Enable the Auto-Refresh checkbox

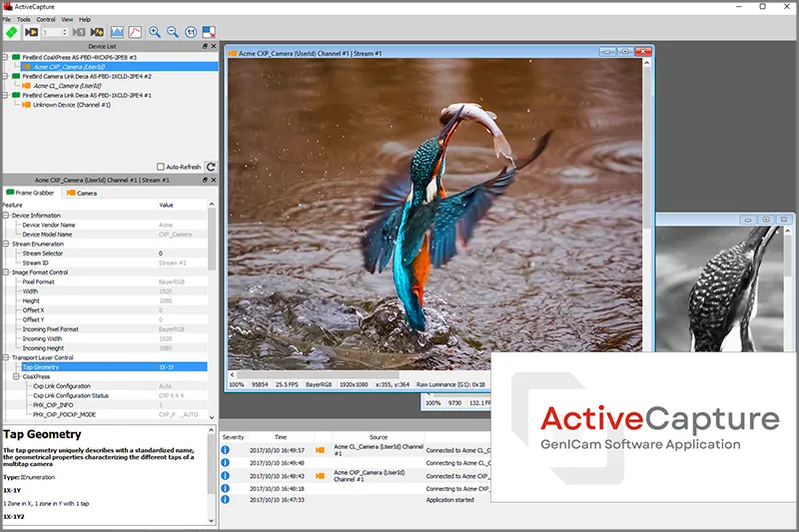pyautogui.click(x=161, y=167)
